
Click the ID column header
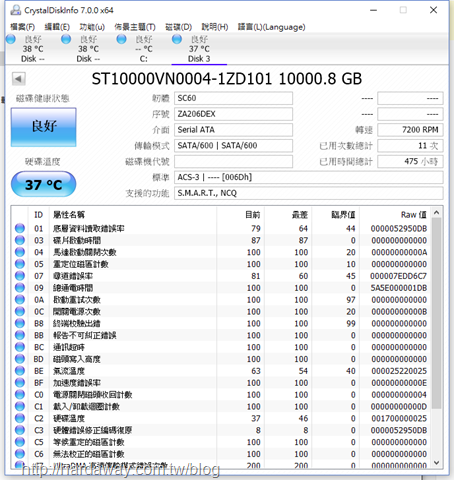click(39, 215)
